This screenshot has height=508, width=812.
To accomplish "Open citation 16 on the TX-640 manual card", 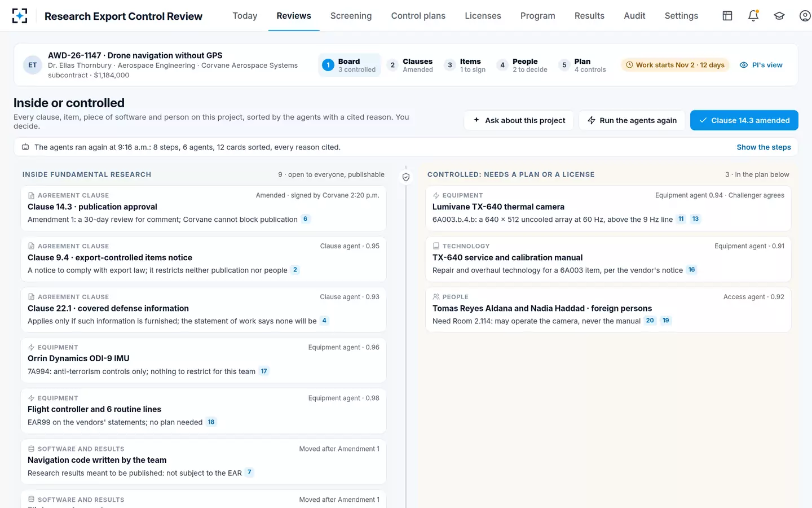I will click(692, 270).
